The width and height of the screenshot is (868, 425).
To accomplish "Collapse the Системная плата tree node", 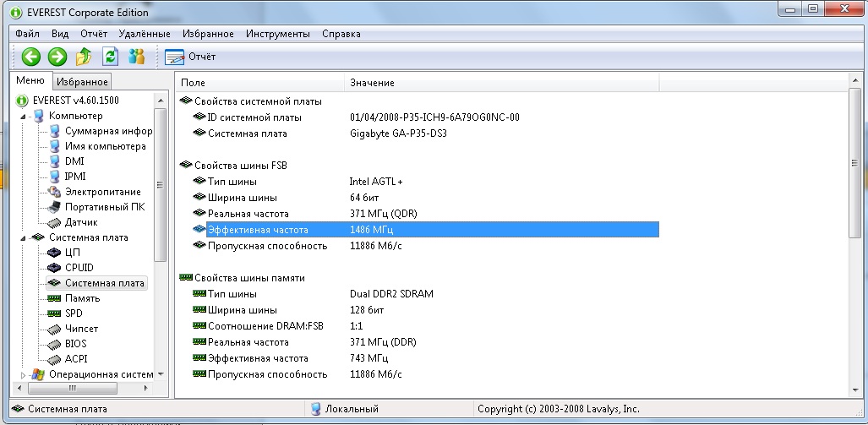I will tap(24, 237).
